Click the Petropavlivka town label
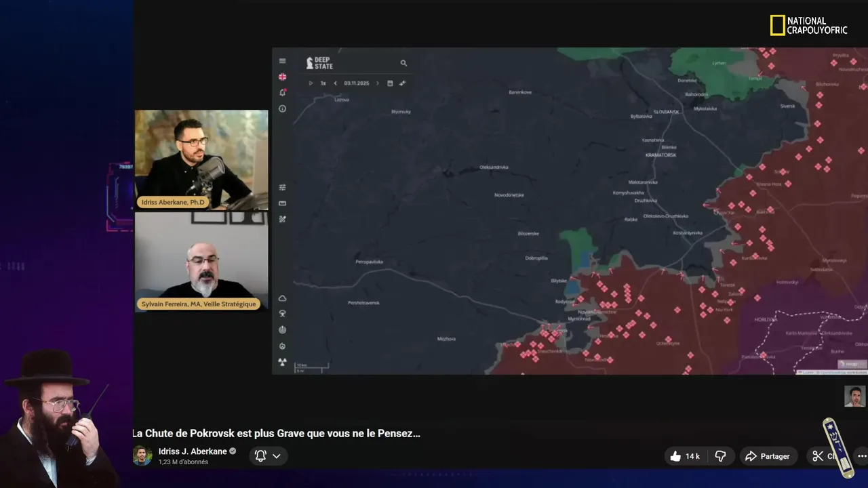This screenshot has height=488, width=868. pyautogui.click(x=369, y=262)
